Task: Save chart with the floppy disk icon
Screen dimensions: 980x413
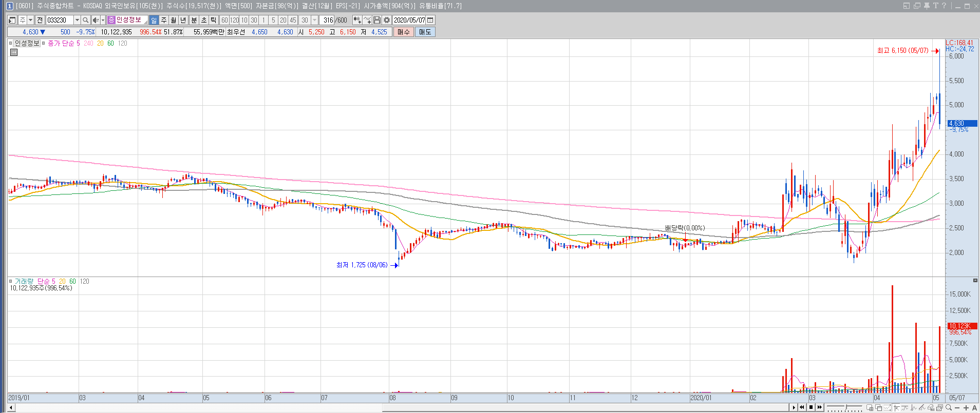Action: pyautogui.click(x=377, y=20)
